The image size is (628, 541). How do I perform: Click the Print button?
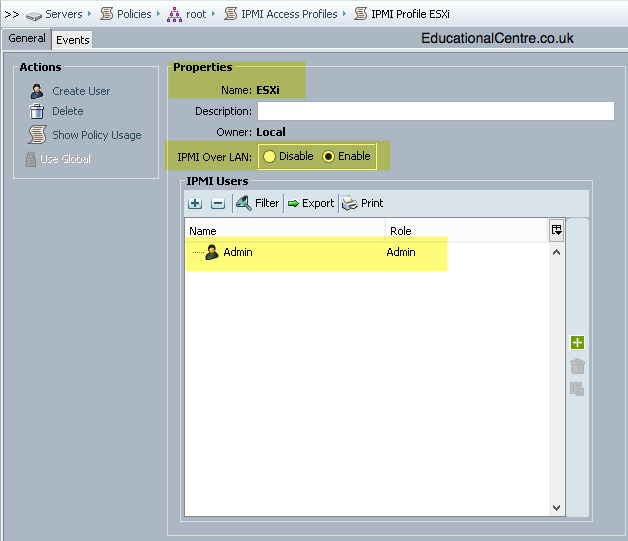click(362, 203)
